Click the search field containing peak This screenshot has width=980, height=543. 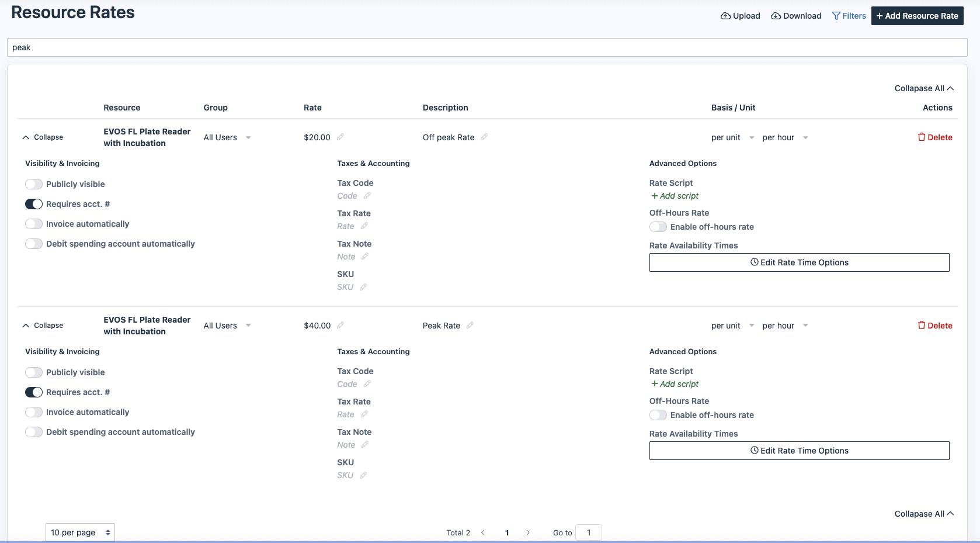[487, 47]
